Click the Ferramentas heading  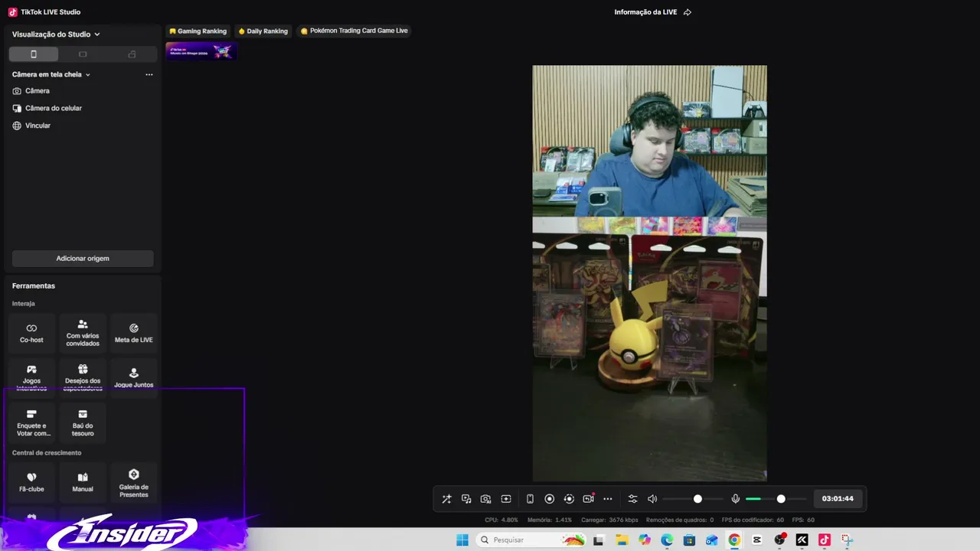[34, 285]
